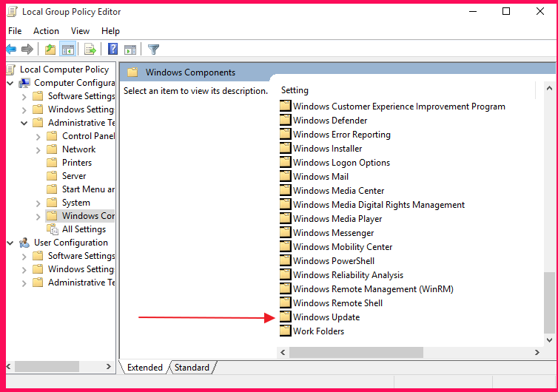Expand the System tree node

38,203
